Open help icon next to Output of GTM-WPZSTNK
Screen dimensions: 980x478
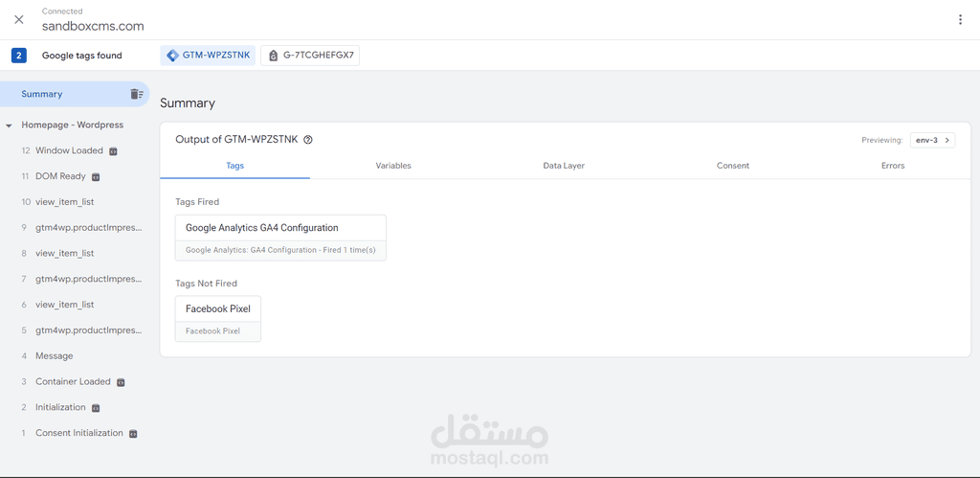point(307,140)
